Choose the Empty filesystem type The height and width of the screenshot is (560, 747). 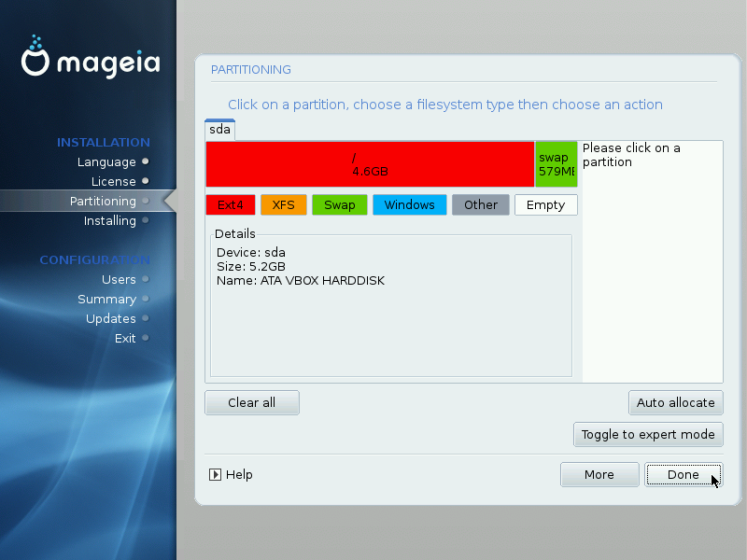[x=546, y=204]
